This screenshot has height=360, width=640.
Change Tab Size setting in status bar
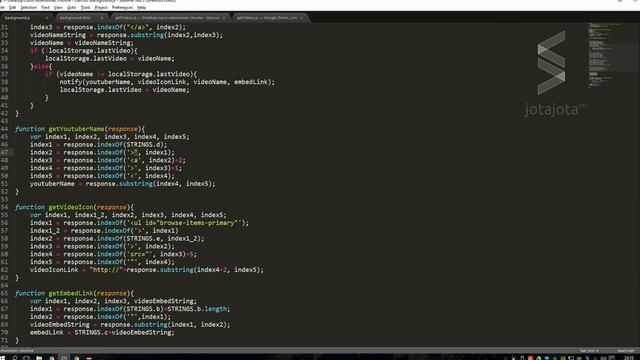pyautogui.click(x=589, y=350)
